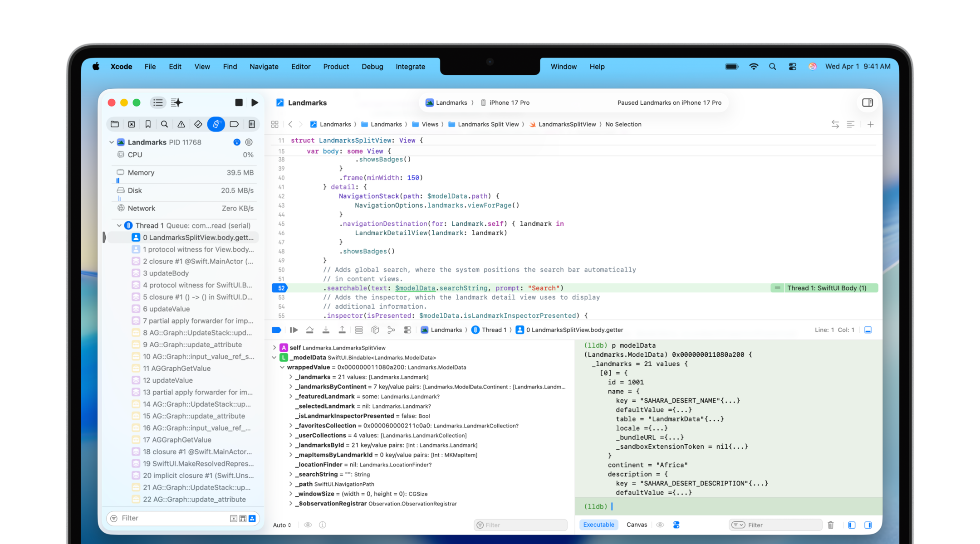
Task: Click the Continue program execution button
Action: click(x=294, y=330)
